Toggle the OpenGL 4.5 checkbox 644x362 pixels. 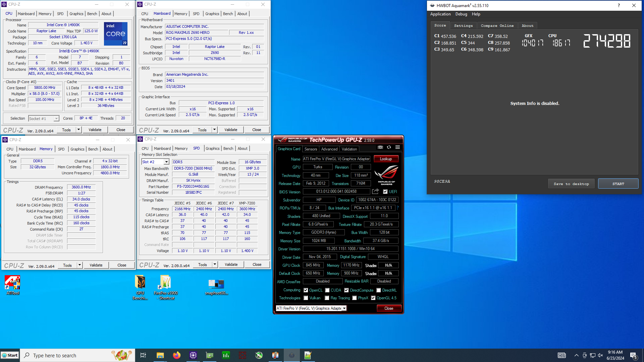coord(373,298)
